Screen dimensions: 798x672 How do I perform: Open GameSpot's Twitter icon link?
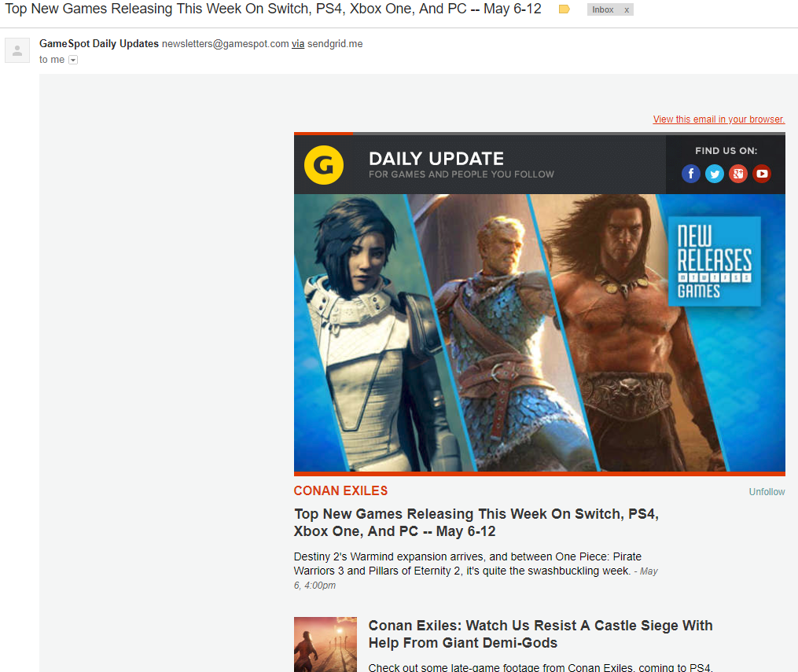(x=715, y=174)
